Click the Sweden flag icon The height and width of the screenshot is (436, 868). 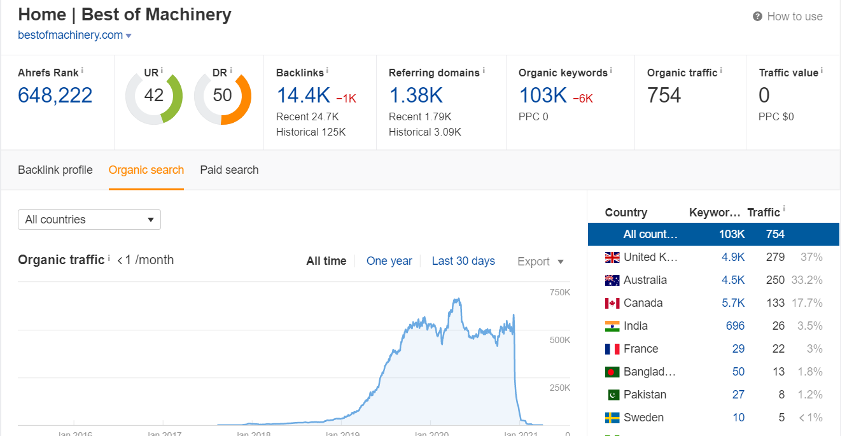tap(612, 418)
